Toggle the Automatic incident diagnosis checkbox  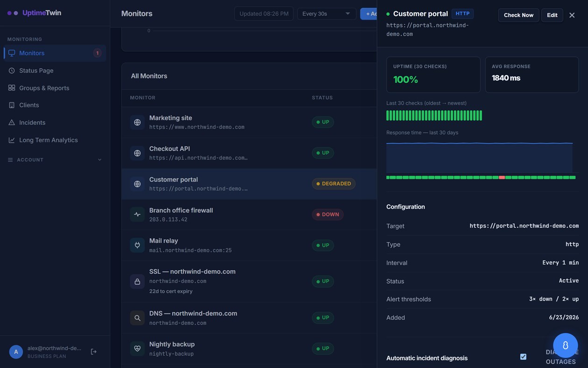coord(523,357)
